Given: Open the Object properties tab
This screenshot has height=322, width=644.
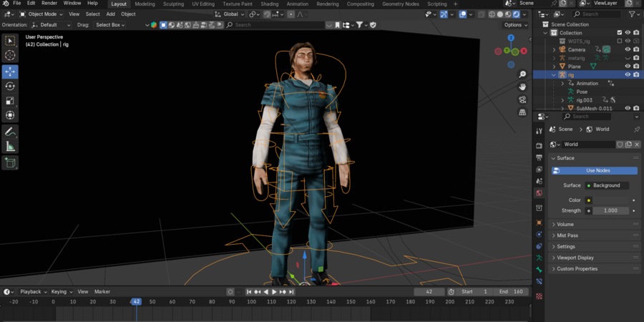Looking at the screenshot, I should click(x=540, y=223).
